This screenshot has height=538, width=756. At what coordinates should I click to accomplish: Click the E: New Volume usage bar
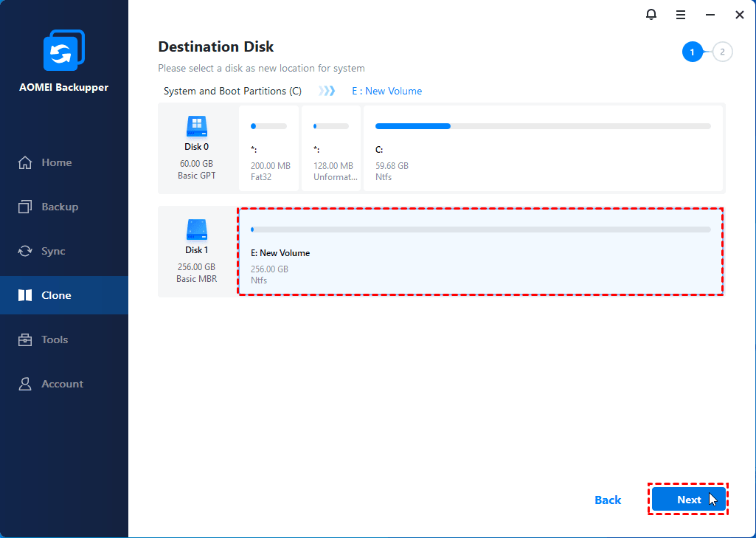tap(481, 230)
